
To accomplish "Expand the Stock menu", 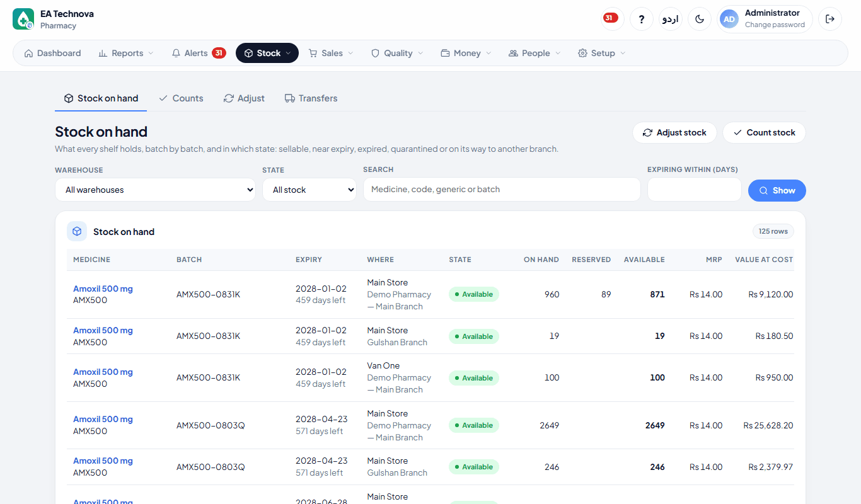I will [267, 53].
